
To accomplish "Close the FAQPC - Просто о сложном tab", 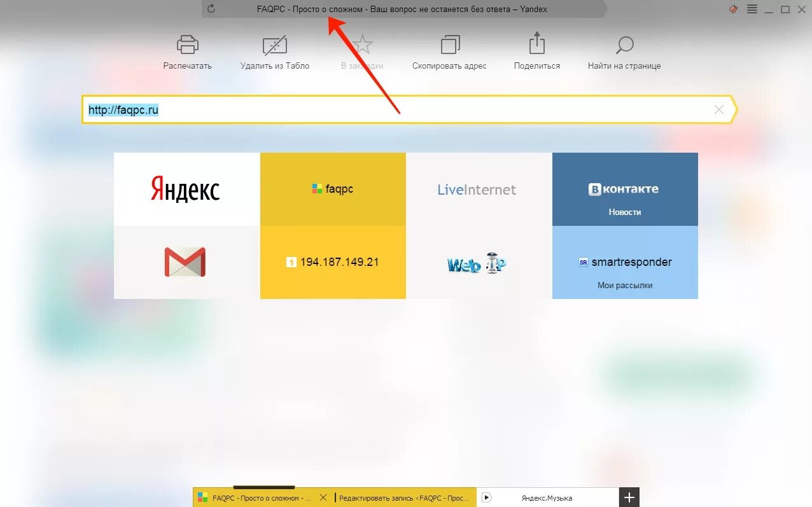I will point(323,497).
